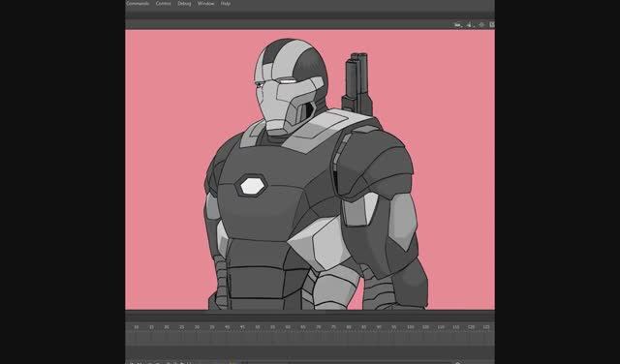
Task: Select frame 10 on the timeline ruler
Action: click(x=136, y=327)
